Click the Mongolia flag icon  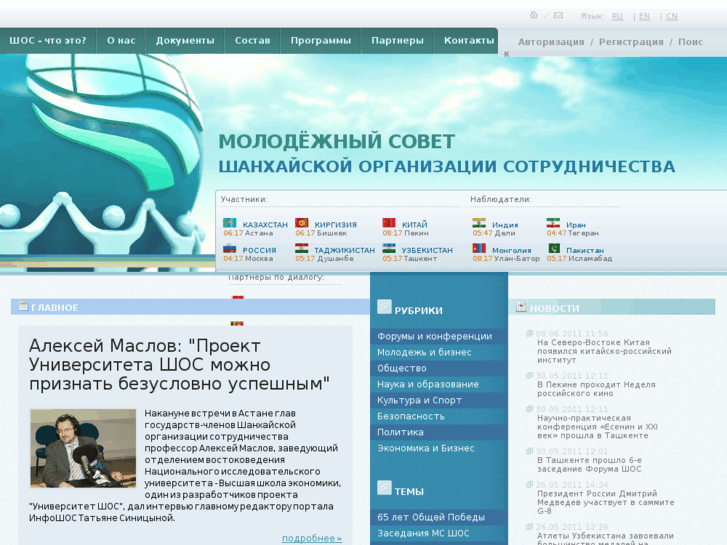(x=479, y=249)
